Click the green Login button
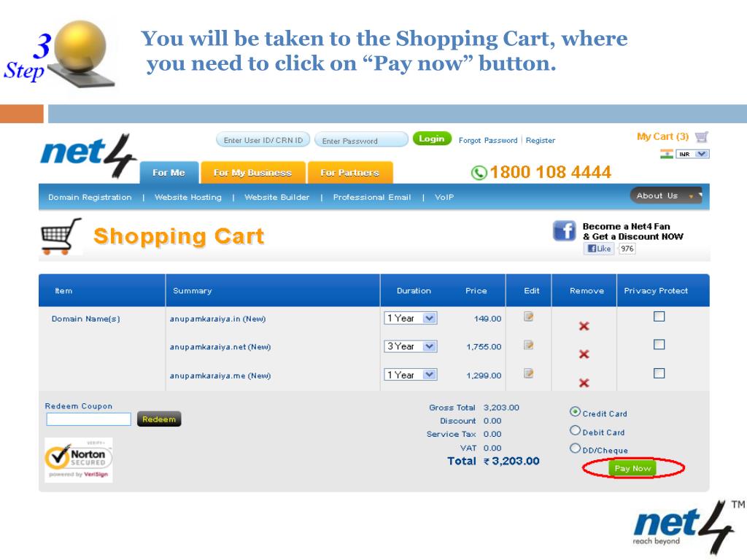Screen dimensions: 747x560 432,139
